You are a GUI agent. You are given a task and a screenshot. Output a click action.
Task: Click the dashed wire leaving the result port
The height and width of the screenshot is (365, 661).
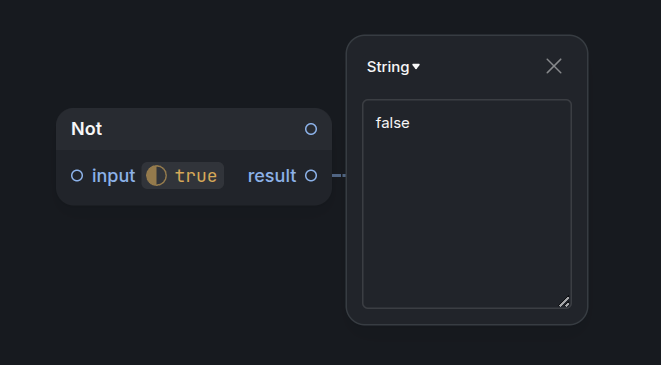[x=339, y=175]
